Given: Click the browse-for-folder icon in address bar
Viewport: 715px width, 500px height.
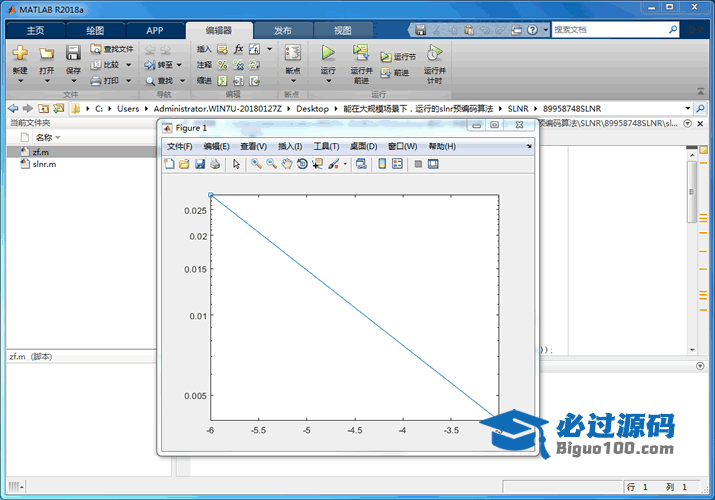Looking at the screenshot, I should [58, 108].
